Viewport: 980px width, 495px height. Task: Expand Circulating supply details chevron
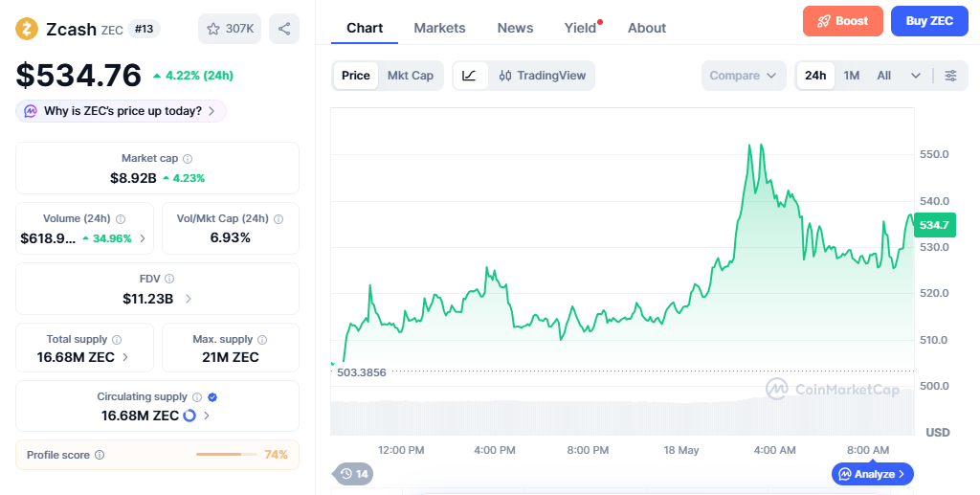pos(207,415)
